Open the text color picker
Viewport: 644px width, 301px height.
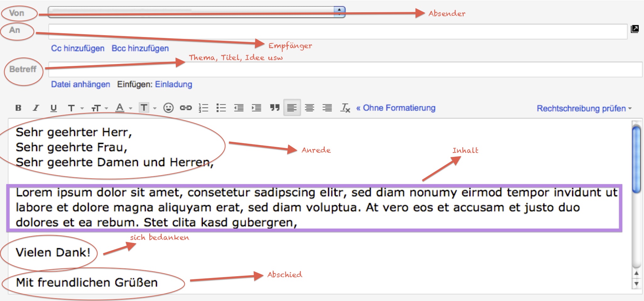pyautogui.click(x=123, y=108)
